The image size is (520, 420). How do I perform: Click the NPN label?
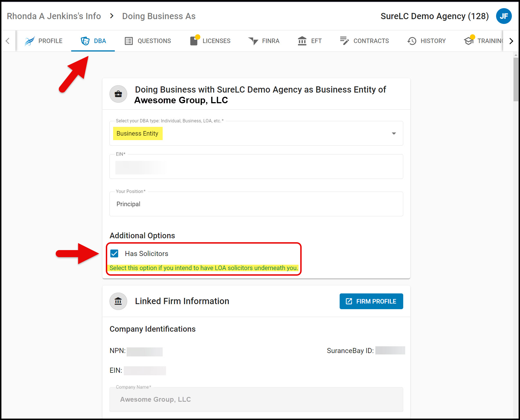[x=118, y=351]
